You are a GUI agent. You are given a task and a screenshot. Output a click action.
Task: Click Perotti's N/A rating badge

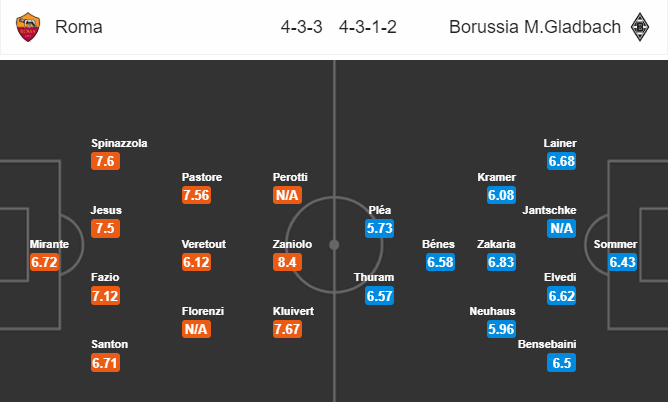pyautogui.click(x=287, y=195)
